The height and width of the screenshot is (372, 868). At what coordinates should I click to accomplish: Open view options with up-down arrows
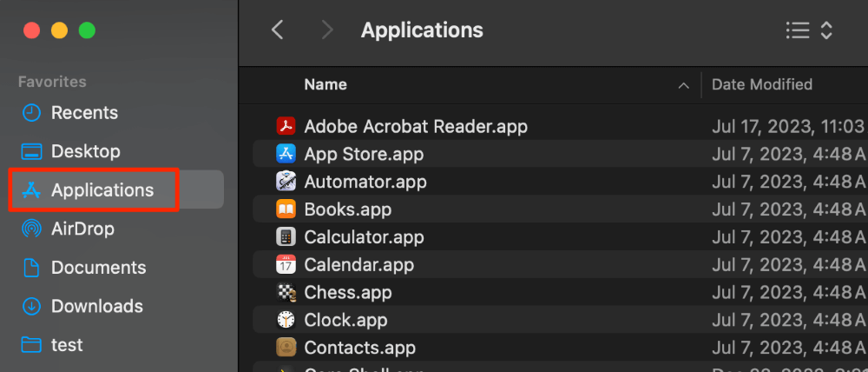(x=826, y=30)
